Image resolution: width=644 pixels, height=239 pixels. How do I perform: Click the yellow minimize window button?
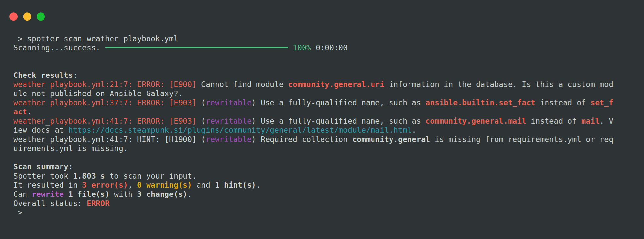point(27,17)
